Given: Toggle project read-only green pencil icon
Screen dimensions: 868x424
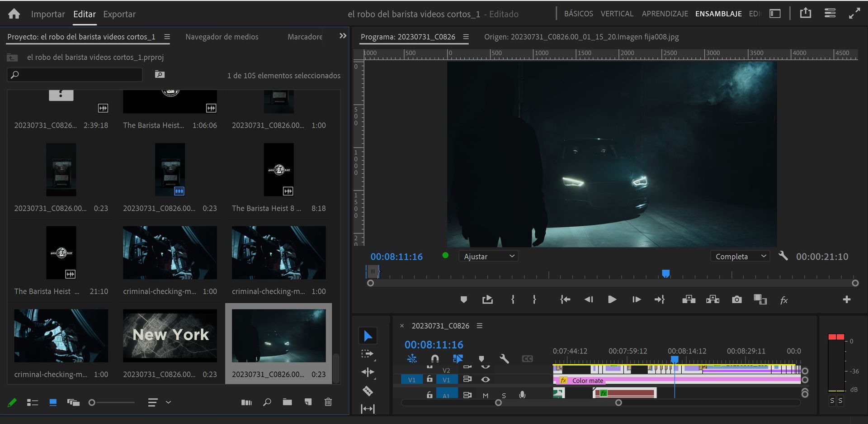Looking at the screenshot, I should [x=12, y=402].
